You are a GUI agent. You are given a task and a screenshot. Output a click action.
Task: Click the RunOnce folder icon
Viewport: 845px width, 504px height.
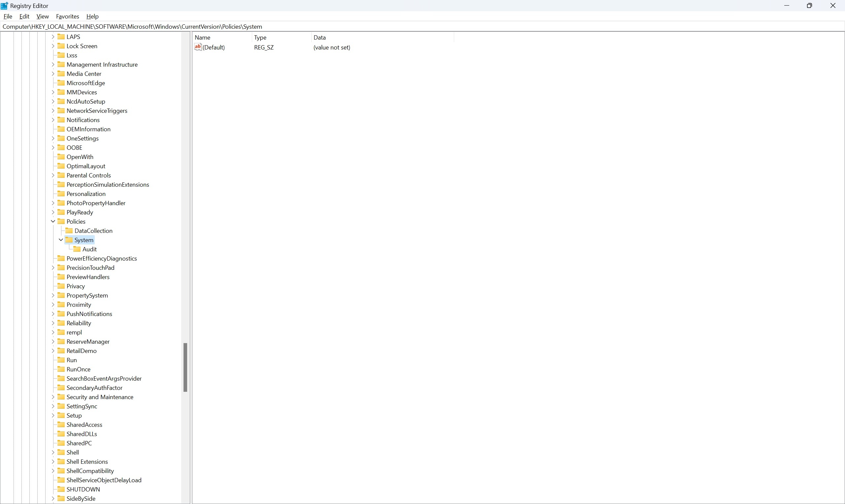click(61, 369)
